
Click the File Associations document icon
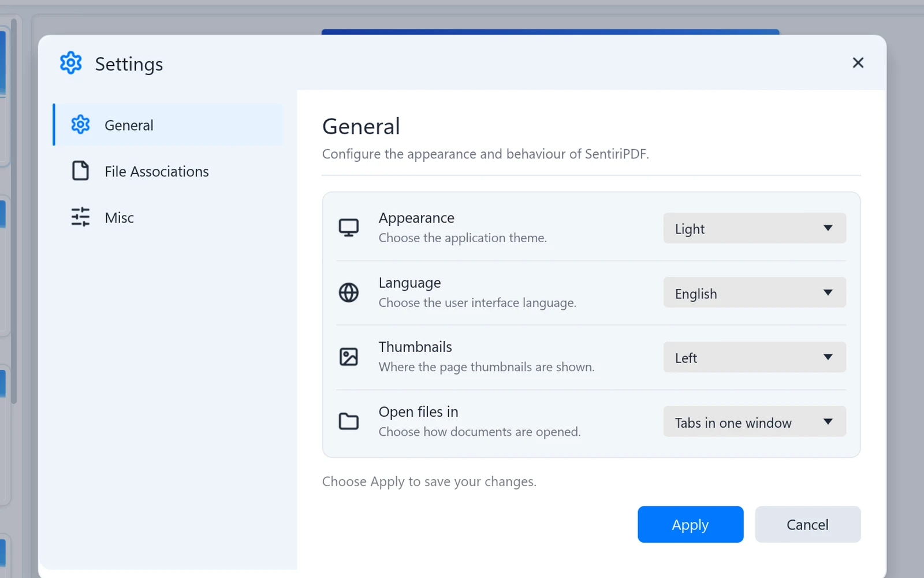80,171
